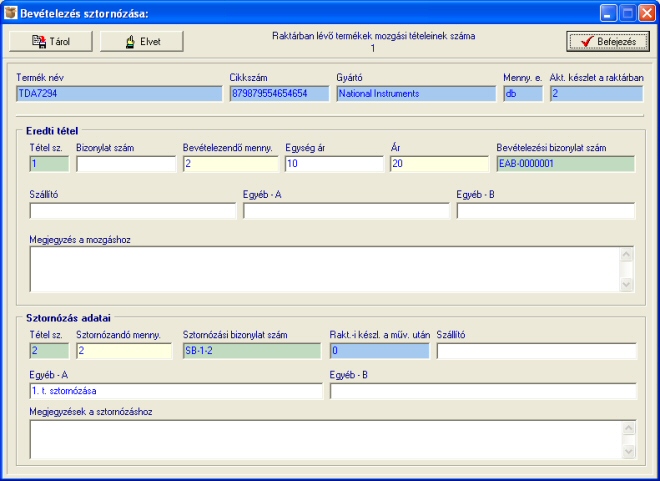Click the Rakt.-i készl. a műv. után field

coord(380,351)
